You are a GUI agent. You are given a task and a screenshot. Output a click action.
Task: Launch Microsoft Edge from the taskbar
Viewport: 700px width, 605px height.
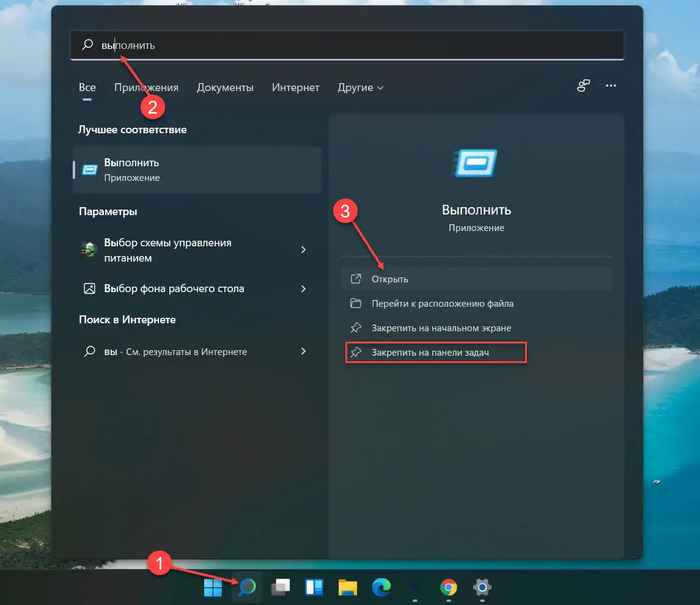(x=381, y=588)
